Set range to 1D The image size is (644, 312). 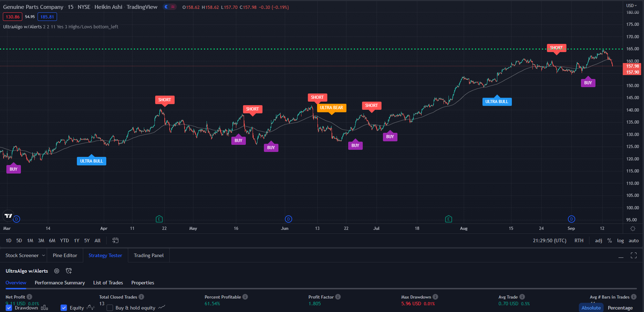(9, 241)
